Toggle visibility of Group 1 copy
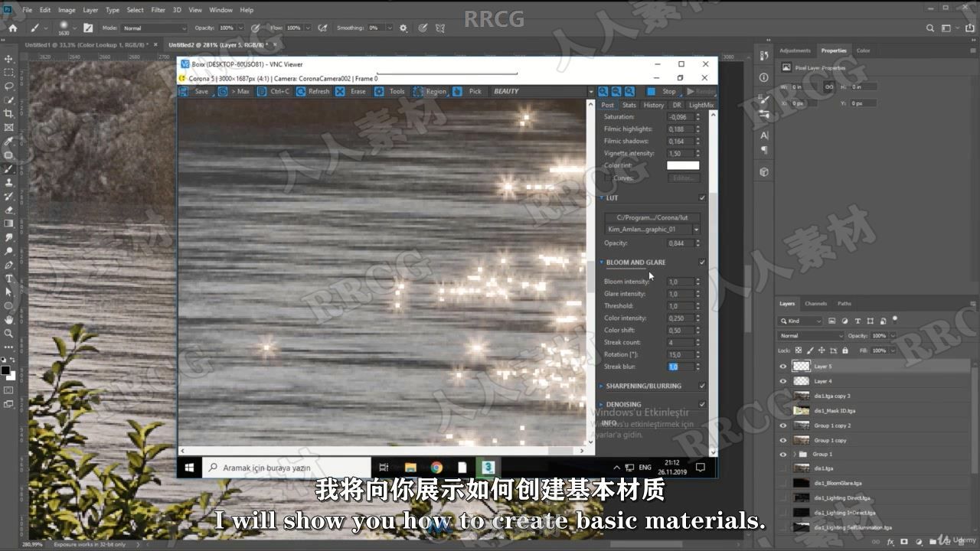The width and height of the screenshot is (980, 551). [x=782, y=440]
